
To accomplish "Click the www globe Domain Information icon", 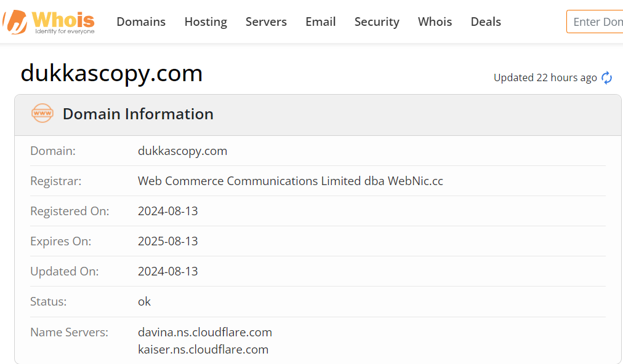I will coord(42,114).
